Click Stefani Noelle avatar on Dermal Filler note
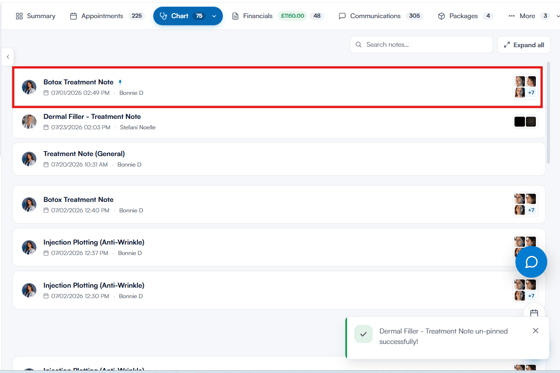The height and width of the screenshot is (373, 560). pyautogui.click(x=29, y=121)
